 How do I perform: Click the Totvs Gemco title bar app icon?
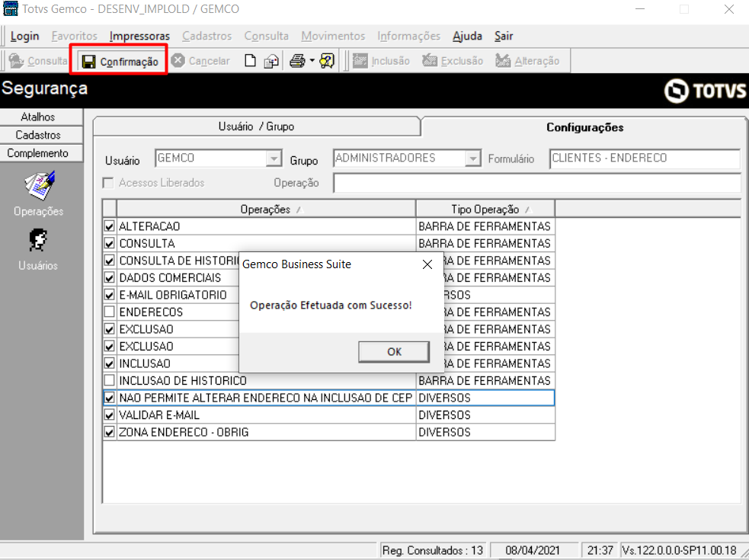[11, 8]
